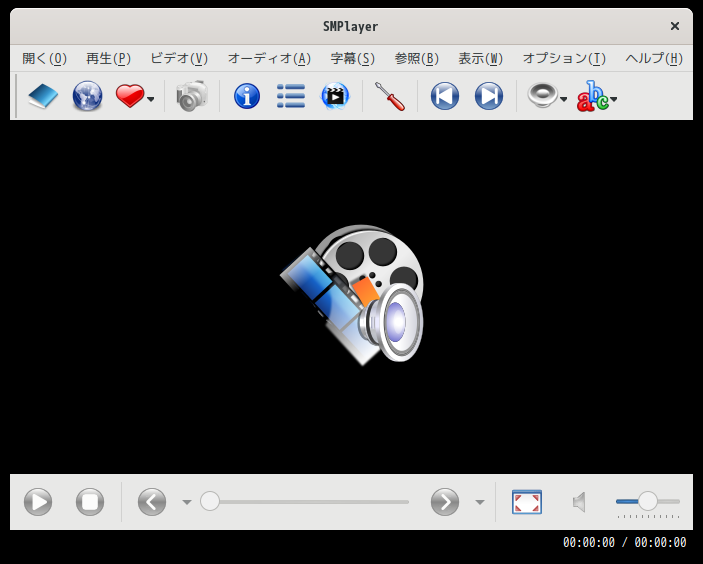The height and width of the screenshot is (564, 703).
Task: Toggle fullscreen mode
Action: (x=527, y=502)
